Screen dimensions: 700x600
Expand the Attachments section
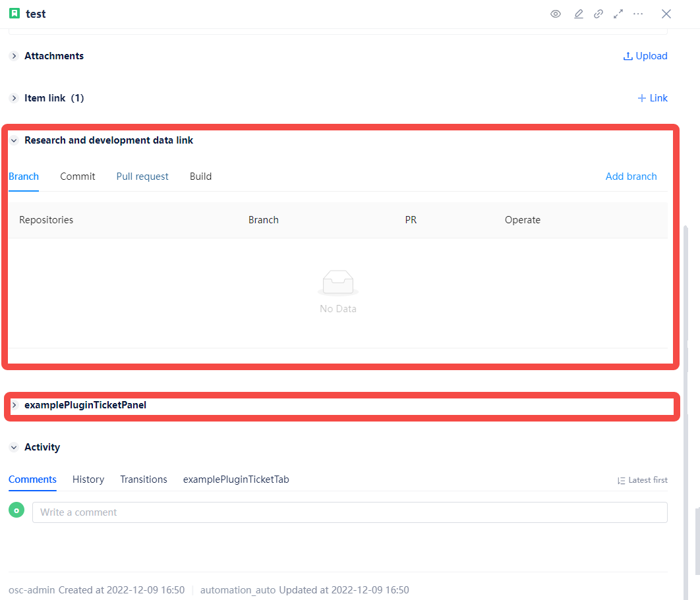pos(14,56)
